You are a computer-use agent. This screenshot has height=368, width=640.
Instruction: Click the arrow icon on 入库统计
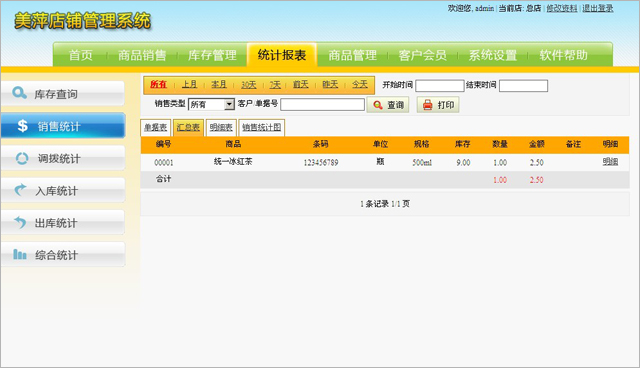click(20, 190)
